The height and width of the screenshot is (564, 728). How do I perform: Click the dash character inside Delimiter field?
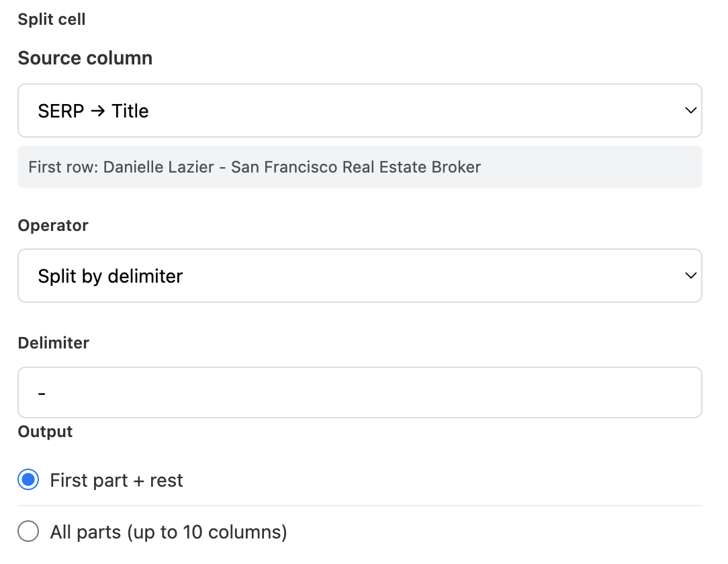(42, 394)
